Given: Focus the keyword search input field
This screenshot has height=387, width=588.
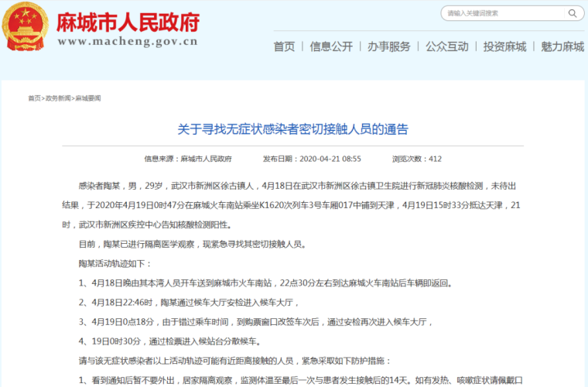Looking at the screenshot, I should click(x=504, y=13).
